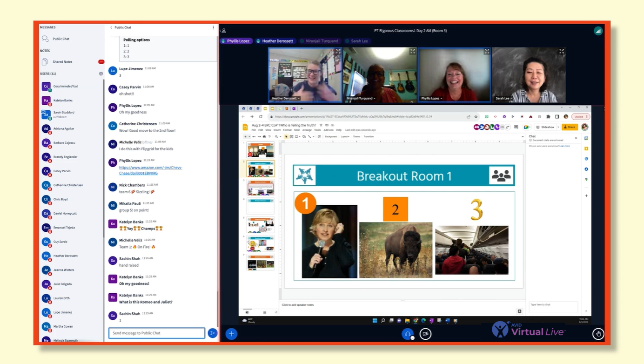Viewport: 644px width, 364px height.
Task: Toggle the webcam sharing button
Action: coord(425,334)
